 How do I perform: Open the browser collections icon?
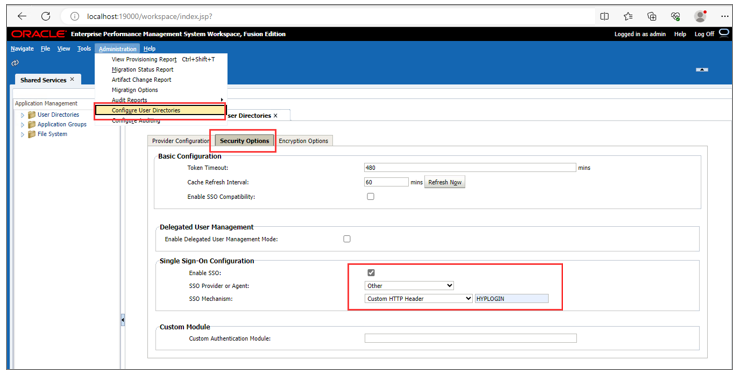tap(652, 16)
